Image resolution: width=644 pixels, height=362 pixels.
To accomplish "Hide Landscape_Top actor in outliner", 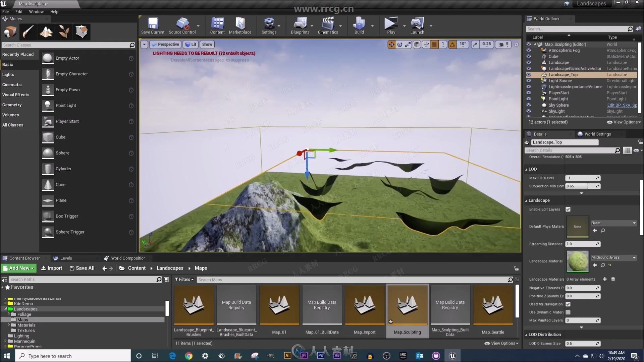I will point(529,75).
